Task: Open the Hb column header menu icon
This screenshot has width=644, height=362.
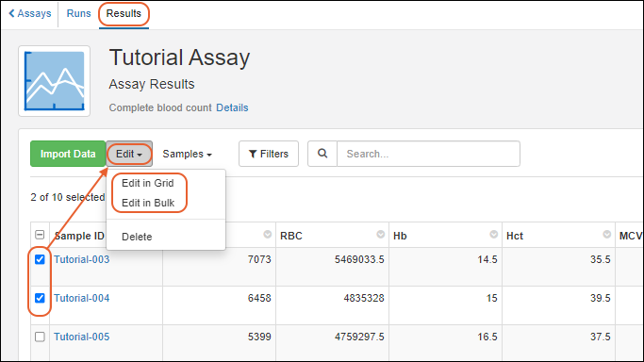Action: click(x=494, y=235)
